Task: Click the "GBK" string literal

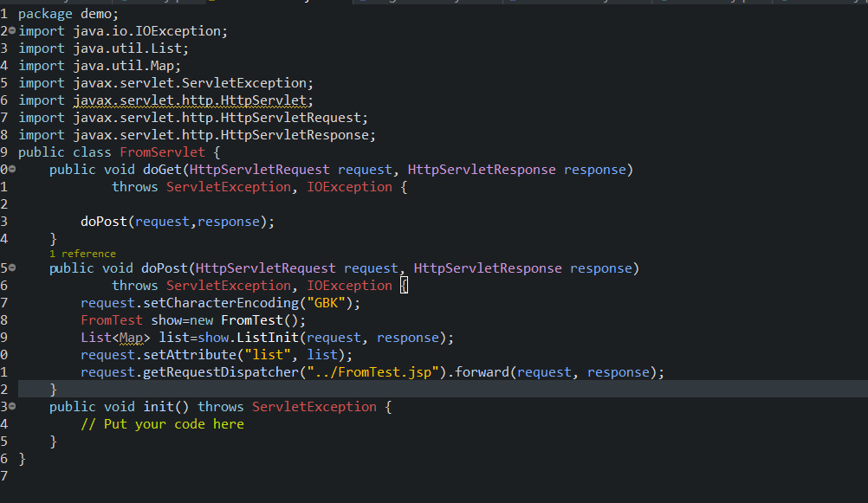Action: (x=326, y=303)
